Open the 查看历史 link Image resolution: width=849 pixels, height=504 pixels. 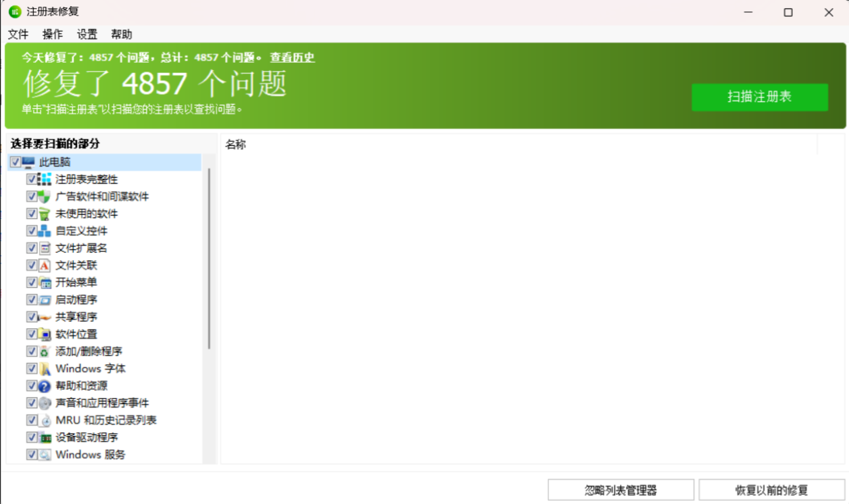[x=293, y=57]
